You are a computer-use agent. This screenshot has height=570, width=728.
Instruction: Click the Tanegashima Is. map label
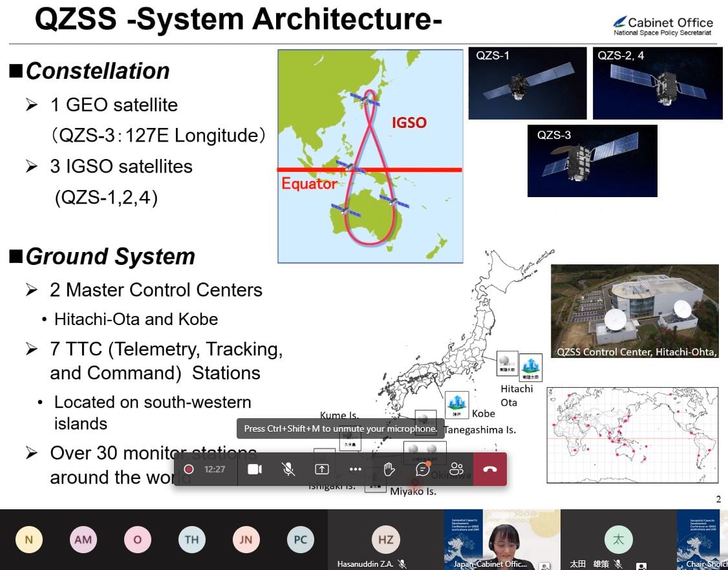(480, 430)
